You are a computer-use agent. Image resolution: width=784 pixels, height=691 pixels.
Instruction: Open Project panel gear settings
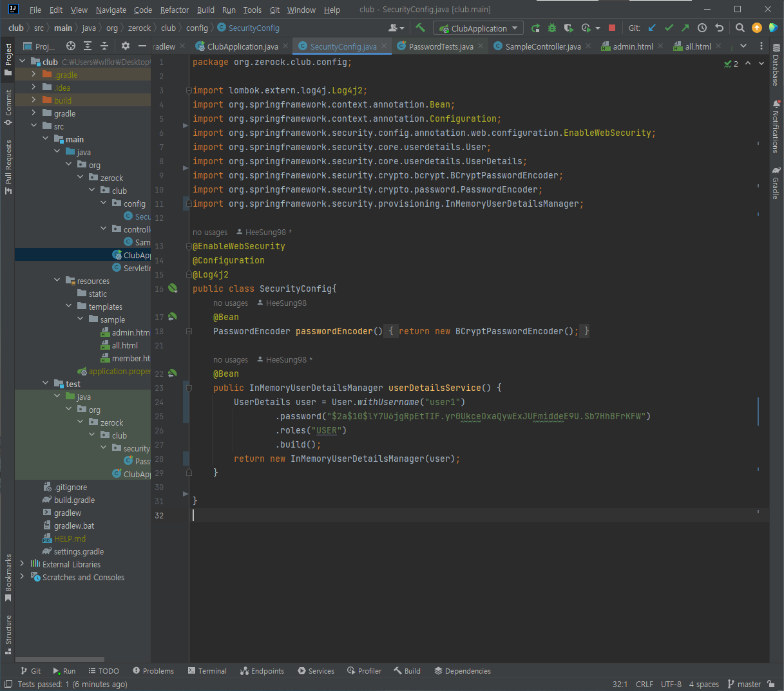click(126, 46)
